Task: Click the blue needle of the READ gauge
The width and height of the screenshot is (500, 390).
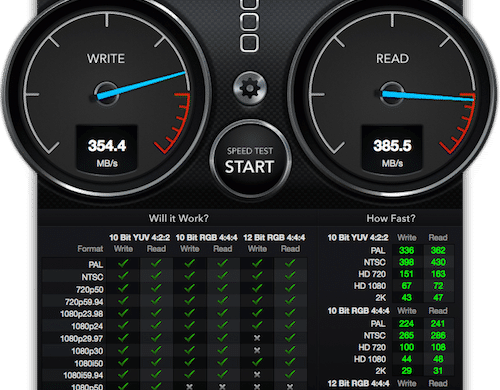Action: (x=428, y=96)
